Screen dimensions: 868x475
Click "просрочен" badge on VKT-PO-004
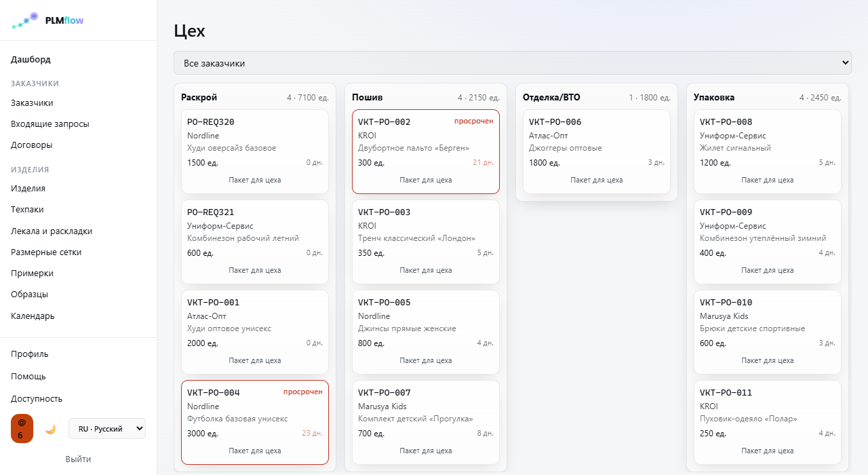click(x=303, y=392)
